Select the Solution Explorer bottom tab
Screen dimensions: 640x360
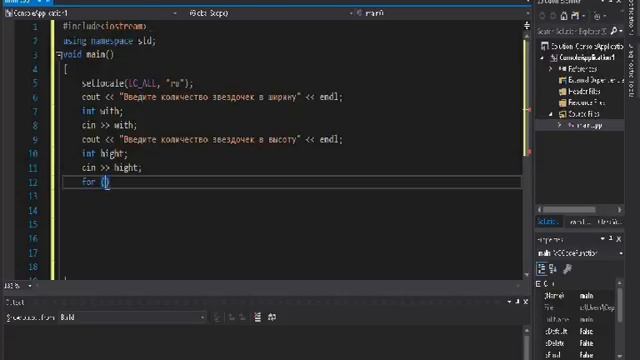548,222
